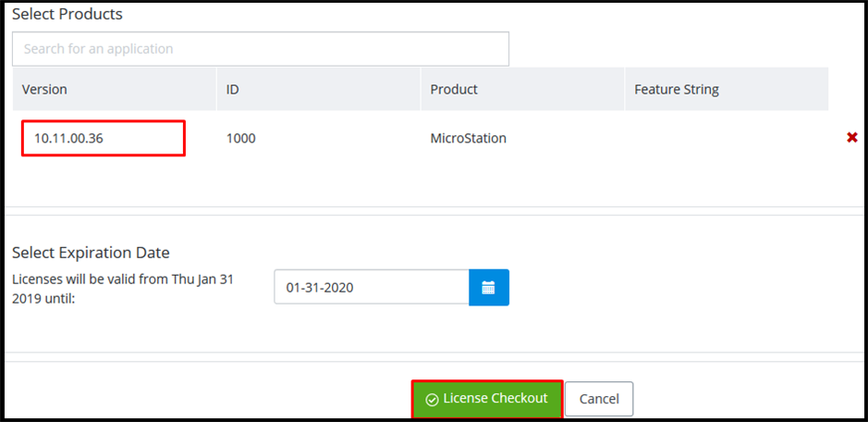868x422 pixels.
Task: Choose the Product column header
Action: 454,89
